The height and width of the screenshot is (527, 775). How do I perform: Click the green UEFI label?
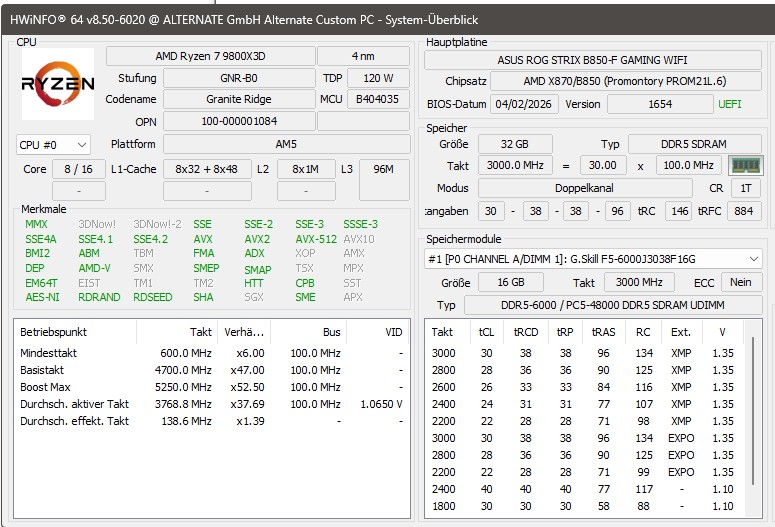coord(730,104)
